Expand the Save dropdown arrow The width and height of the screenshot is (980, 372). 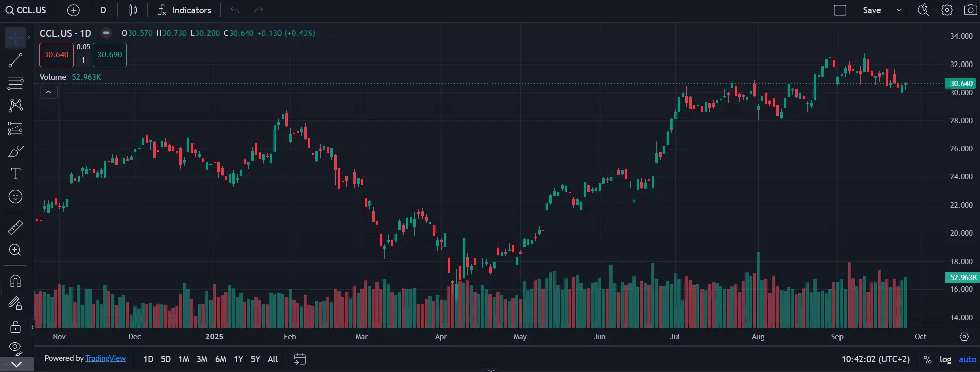click(899, 10)
